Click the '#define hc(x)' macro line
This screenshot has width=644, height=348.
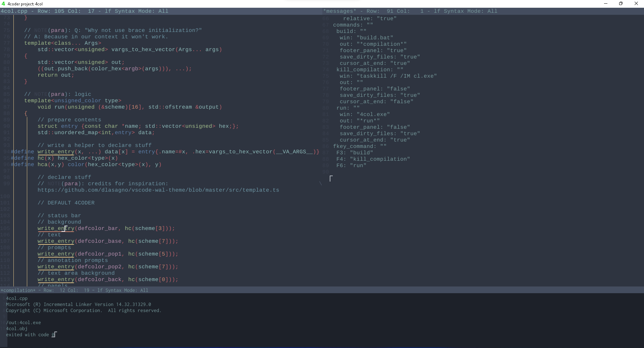pyautogui.click(x=64, y=158)
